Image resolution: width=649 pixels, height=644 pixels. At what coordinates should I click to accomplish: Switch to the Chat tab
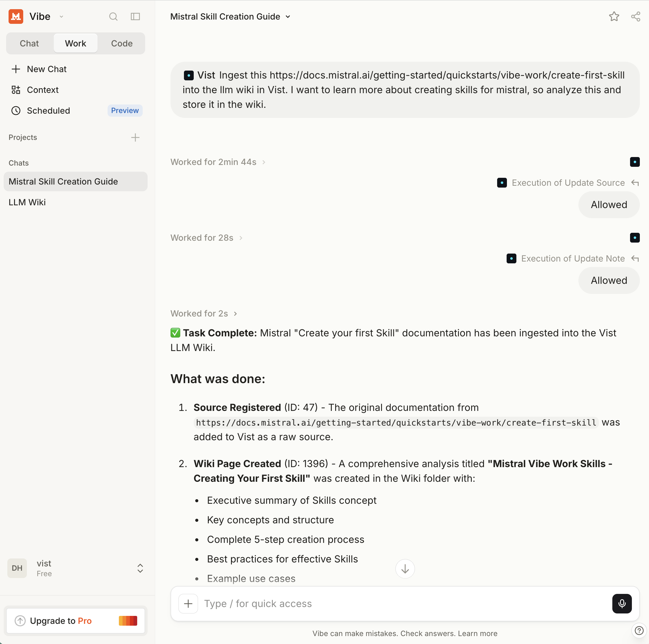point(29,43)
